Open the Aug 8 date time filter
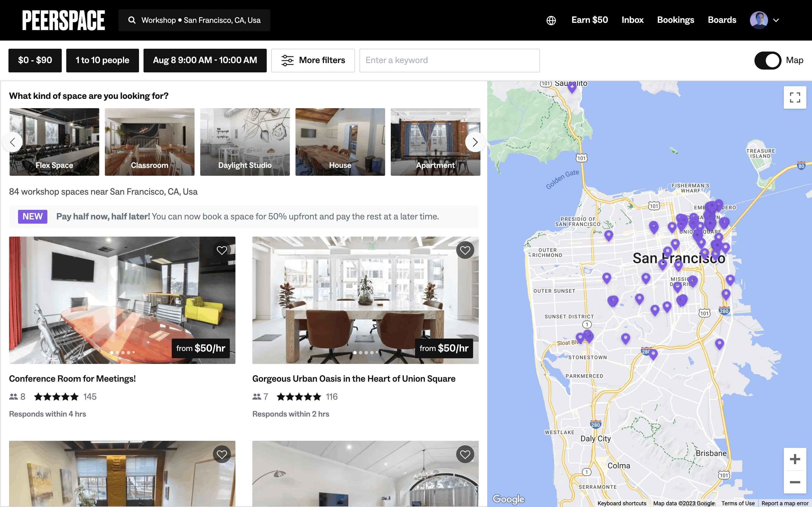This screenshot has height=507, width=812. [205, 60]
